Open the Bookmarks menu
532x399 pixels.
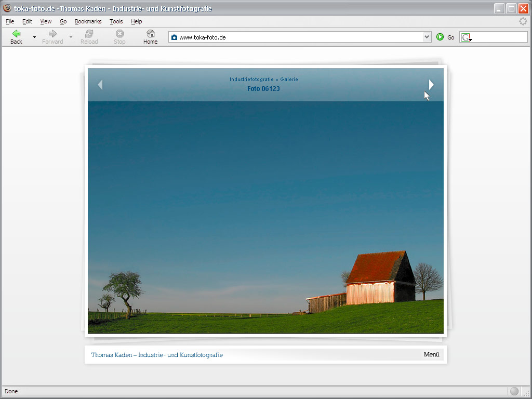pos(88,21)
